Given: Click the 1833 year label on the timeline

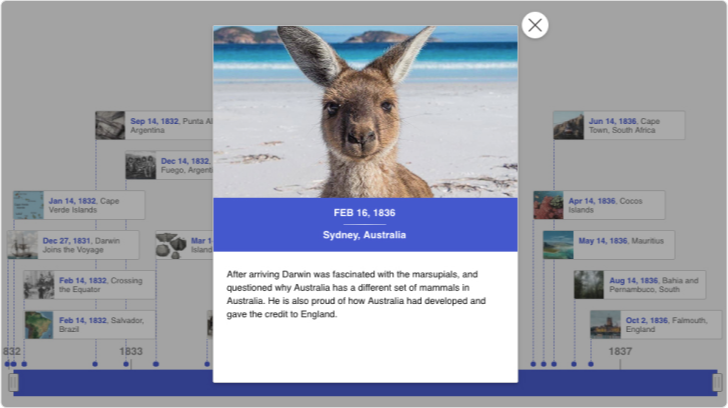Looking at the screenshot, I should (131, 351).
